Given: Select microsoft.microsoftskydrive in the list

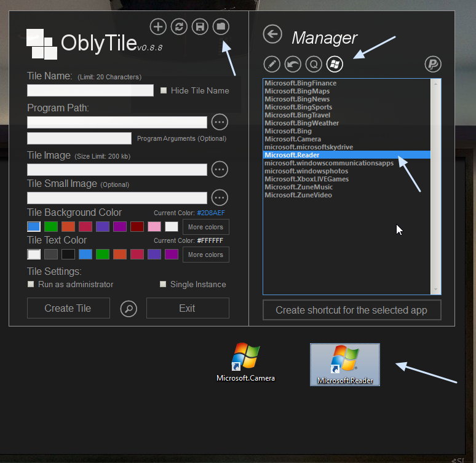Looking at the screenshot, I should (x=347, y=147).
